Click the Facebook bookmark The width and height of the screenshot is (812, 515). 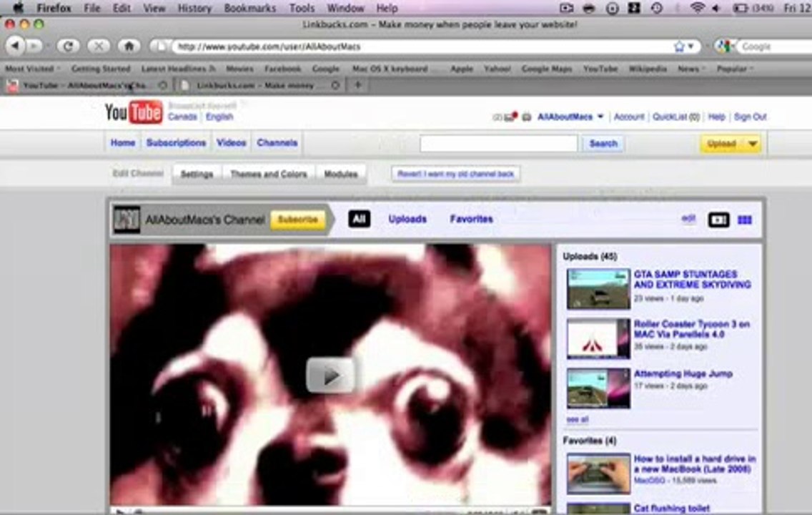283,69
